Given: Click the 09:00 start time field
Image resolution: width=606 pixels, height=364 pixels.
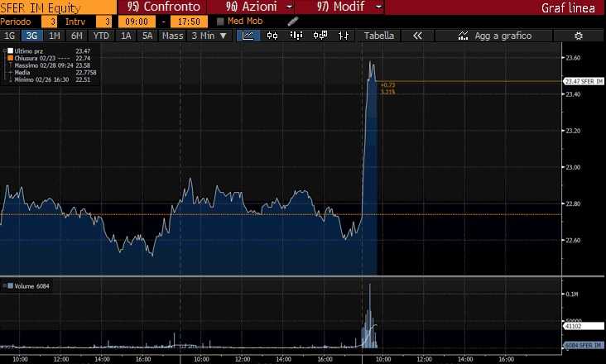Looking at the screenshot, I should click(137, 22).
